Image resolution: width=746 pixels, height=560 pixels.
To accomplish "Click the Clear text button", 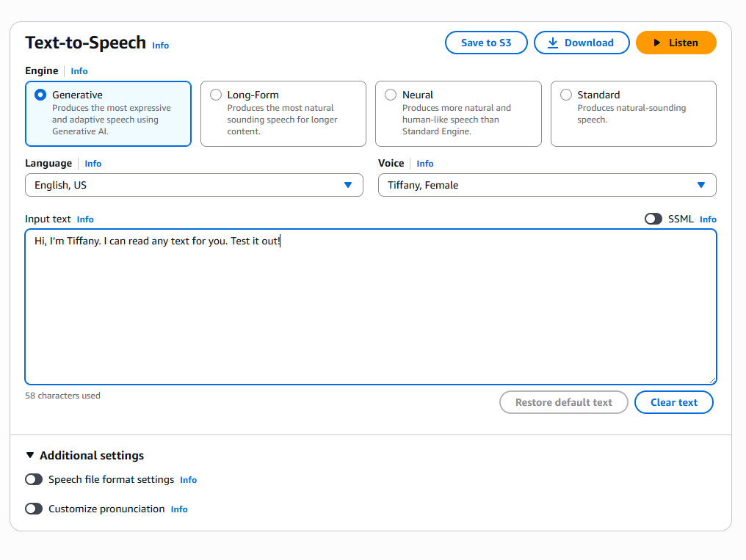I will pos(674,402).
